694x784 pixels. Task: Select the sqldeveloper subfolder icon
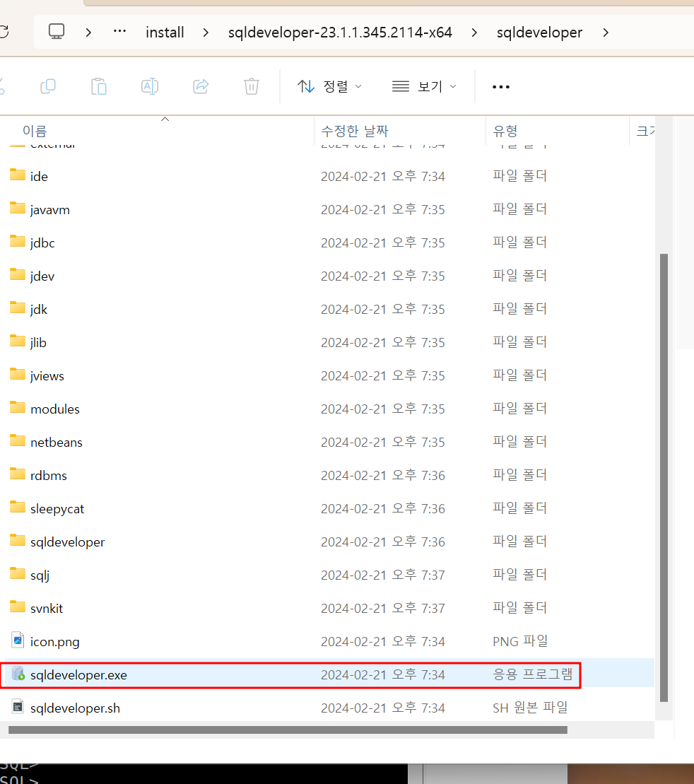pyautogui.click(x=18, y=541)
